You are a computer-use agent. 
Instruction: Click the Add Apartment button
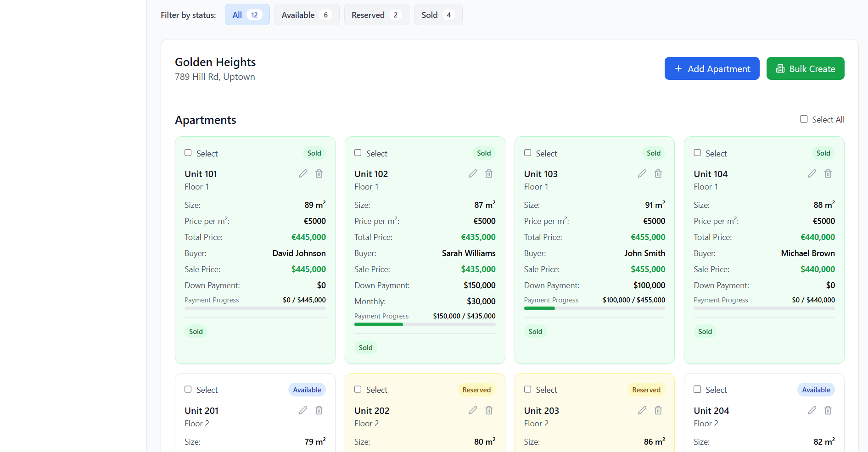click(712, 68)
